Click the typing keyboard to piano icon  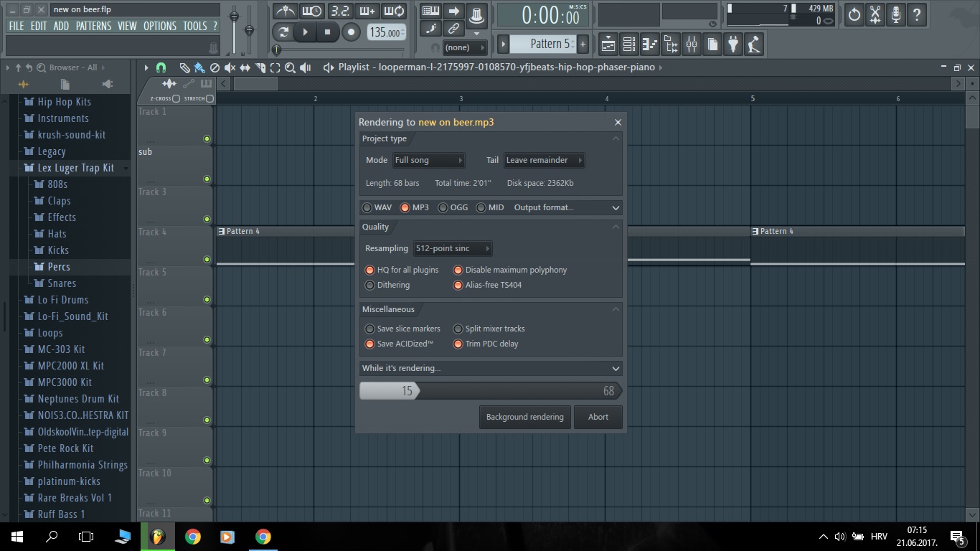pos(430,11)
